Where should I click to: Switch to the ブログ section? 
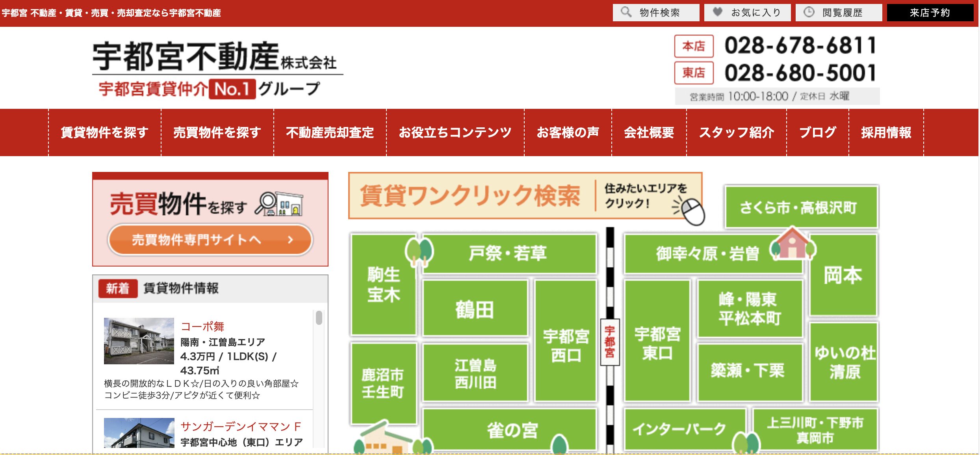(x=816, y=133)
